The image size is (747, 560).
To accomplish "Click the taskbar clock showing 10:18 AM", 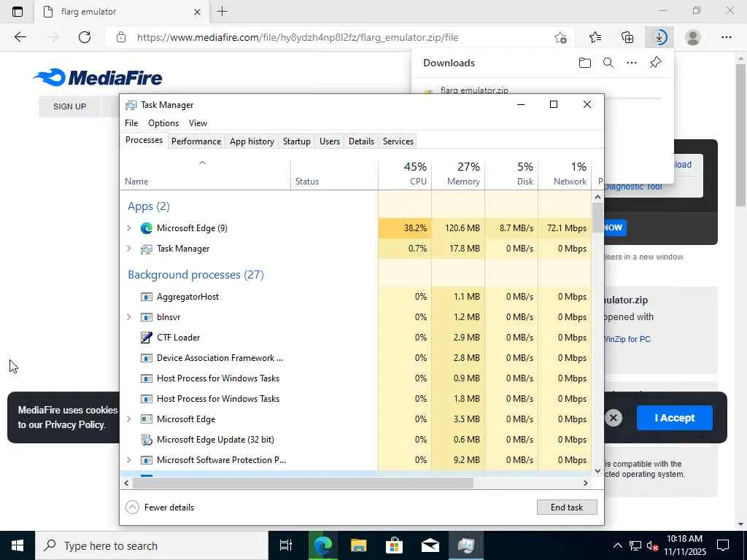I will point(684,545).
